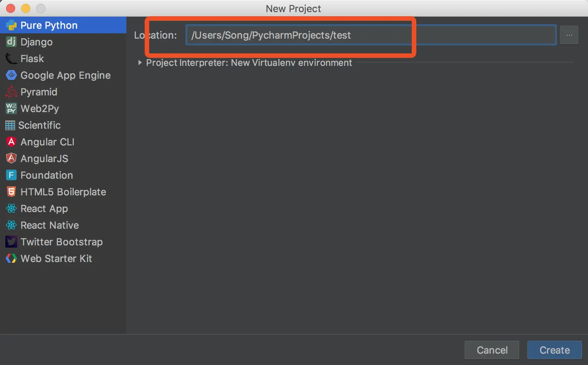Click the Twitter Bootstrap bird icon

[x=11, y=242]
